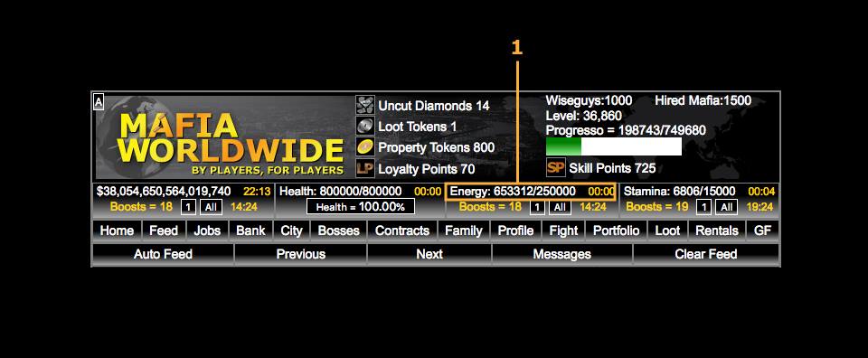Open the Jobs menu item

point(207,231)
